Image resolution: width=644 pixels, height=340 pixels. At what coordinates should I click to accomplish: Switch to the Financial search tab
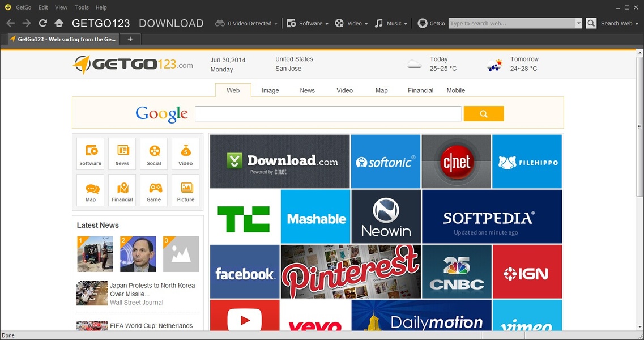[x=421, y=91]
